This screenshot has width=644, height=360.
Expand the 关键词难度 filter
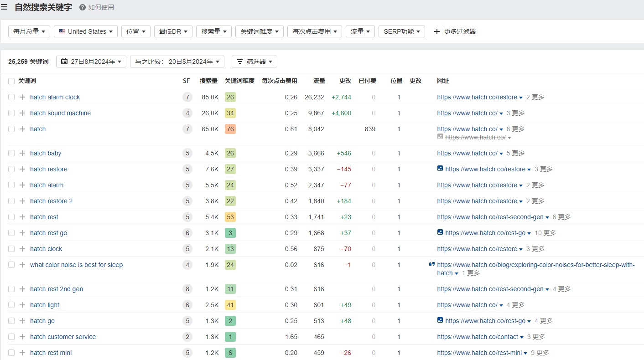pyautogui.click(x=260, y=31)
